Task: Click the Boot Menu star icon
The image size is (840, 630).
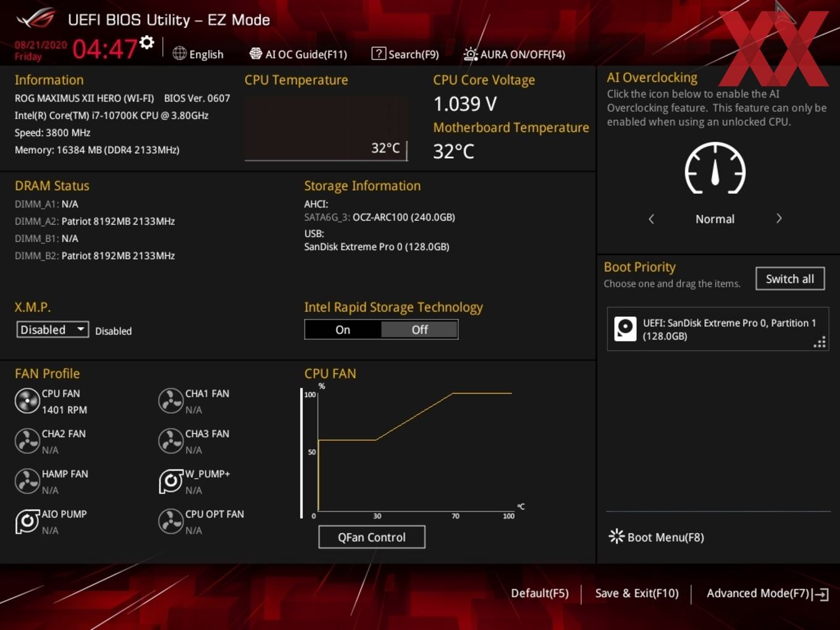Action: click(616, 536)
